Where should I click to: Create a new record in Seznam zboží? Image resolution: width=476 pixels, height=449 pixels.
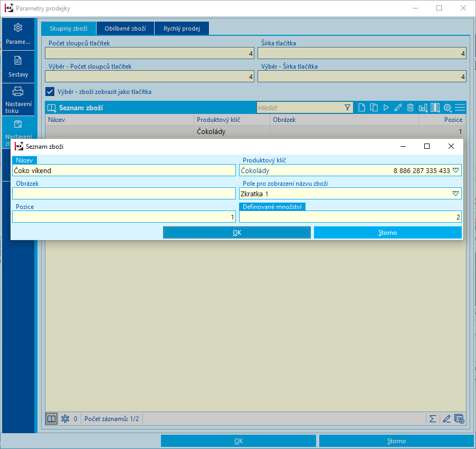tap(361, 108)
